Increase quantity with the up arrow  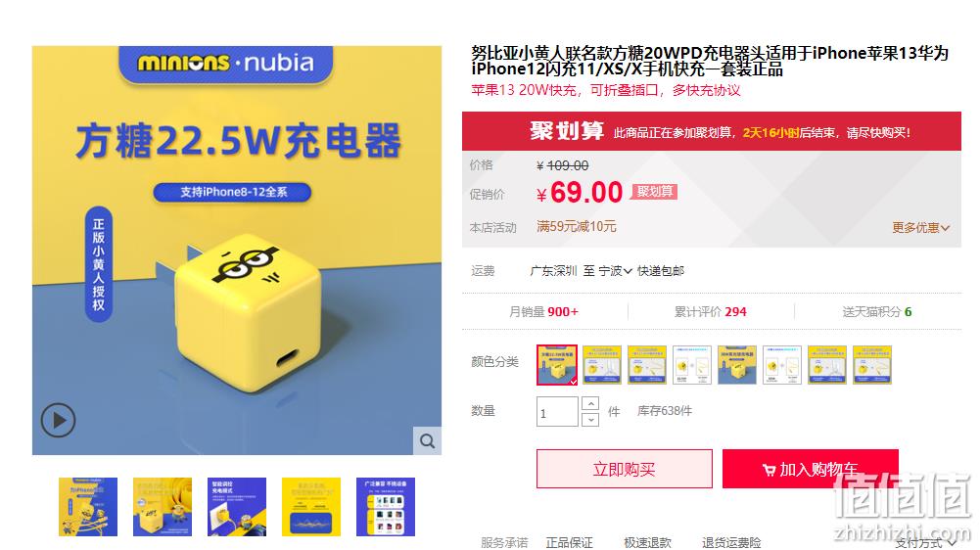point(590,404)
